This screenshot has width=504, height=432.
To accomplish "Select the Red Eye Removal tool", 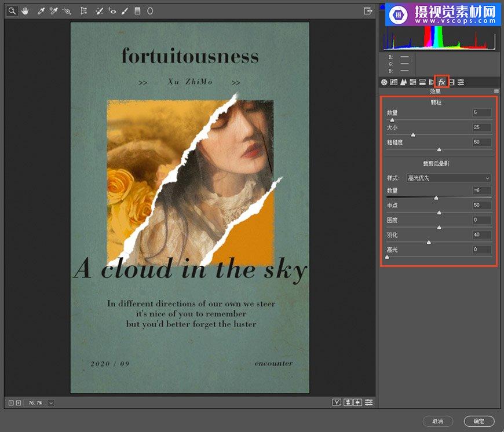I will 112,11.
